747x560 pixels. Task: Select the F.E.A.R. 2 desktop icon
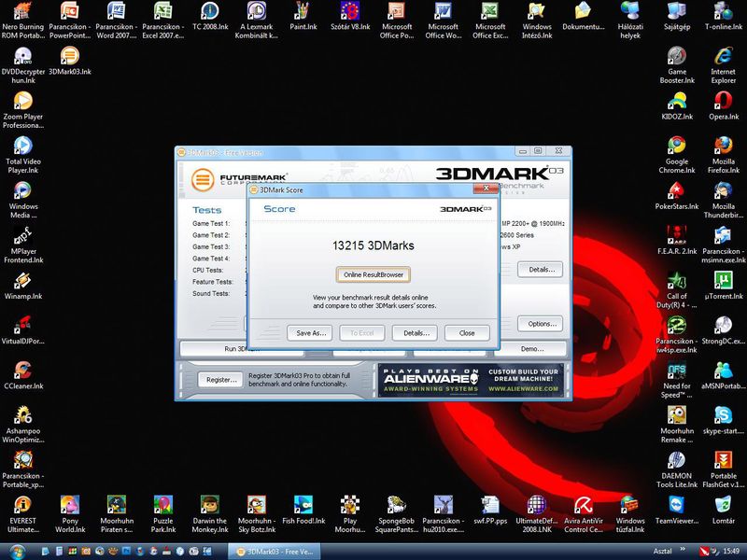676,241
